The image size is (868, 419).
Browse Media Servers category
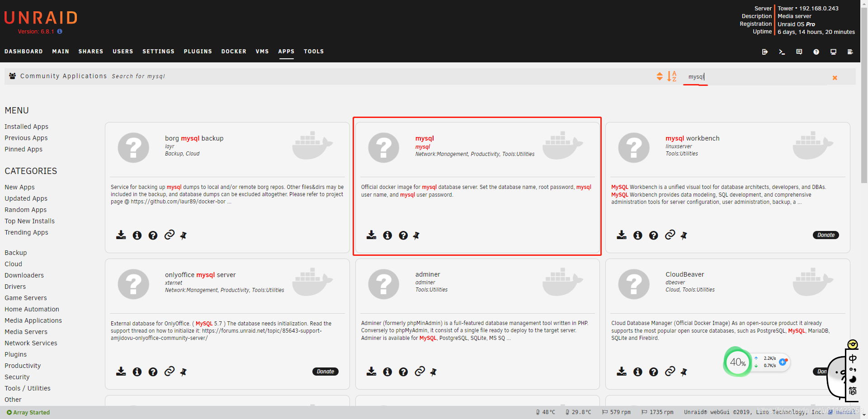tap(26, 332)
